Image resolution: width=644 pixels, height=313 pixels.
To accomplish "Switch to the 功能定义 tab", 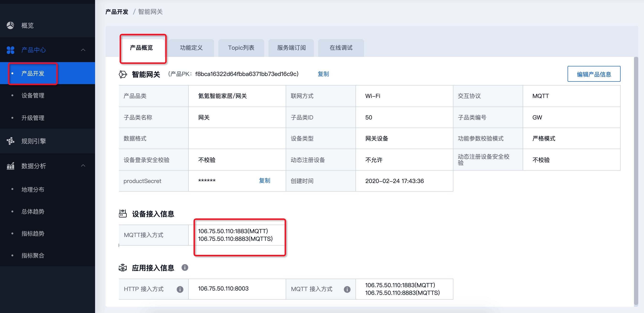I will pos(191,48).
